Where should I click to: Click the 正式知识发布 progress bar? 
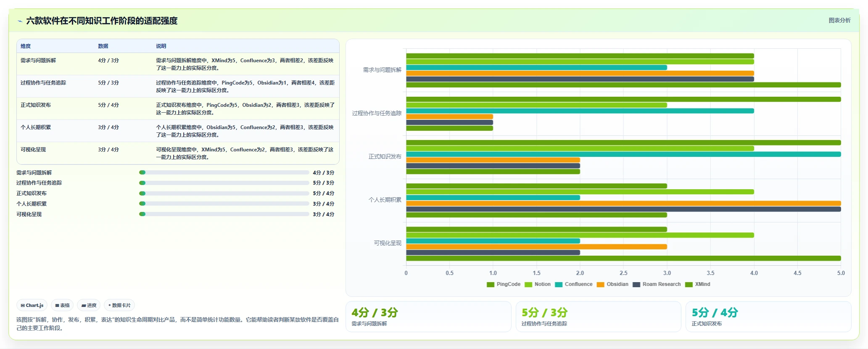click(224, 193)
